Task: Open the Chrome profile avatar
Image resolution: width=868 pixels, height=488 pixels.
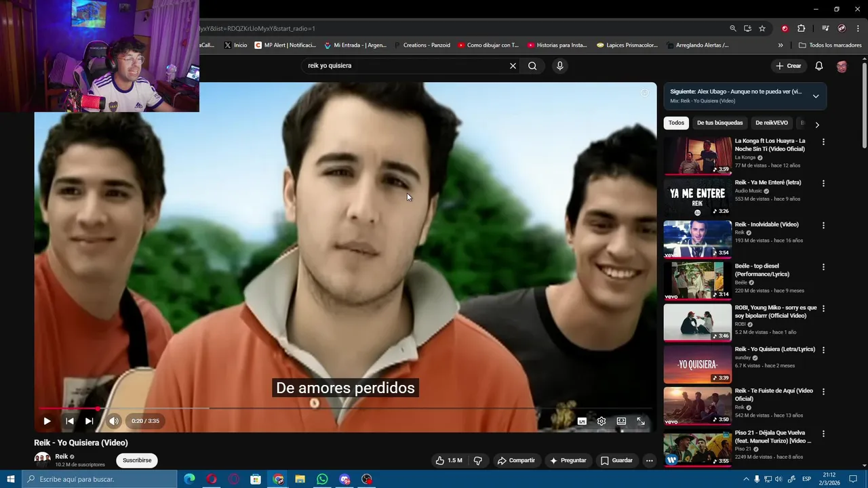Action: pos(842,28)
